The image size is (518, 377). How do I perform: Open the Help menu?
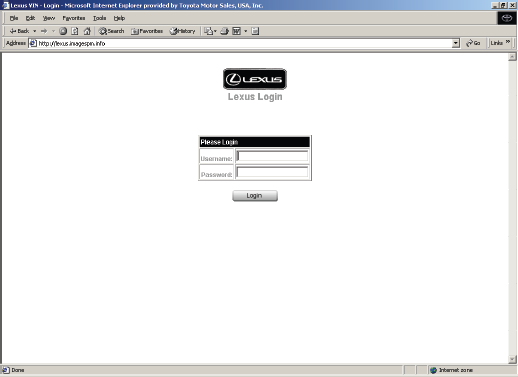point(119,18)
